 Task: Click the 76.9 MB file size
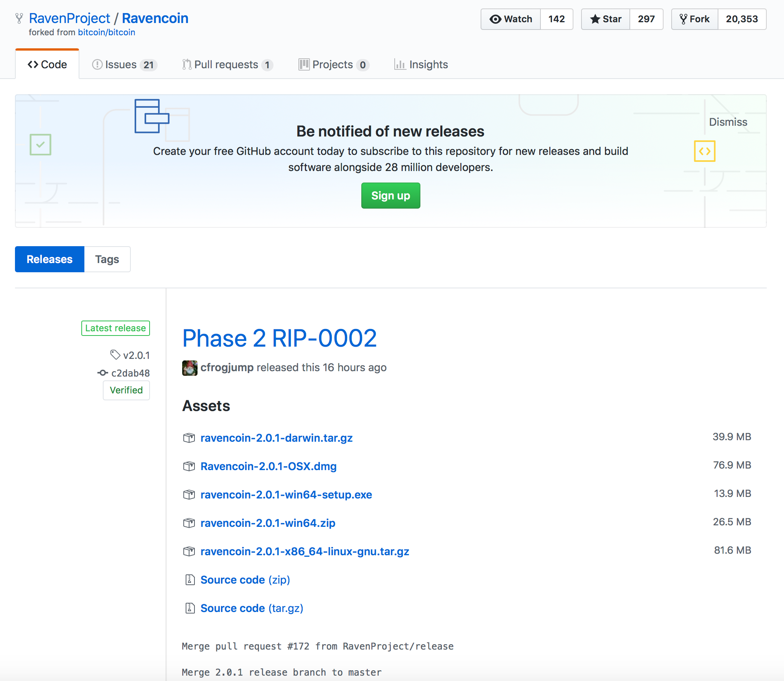[732, 465]
